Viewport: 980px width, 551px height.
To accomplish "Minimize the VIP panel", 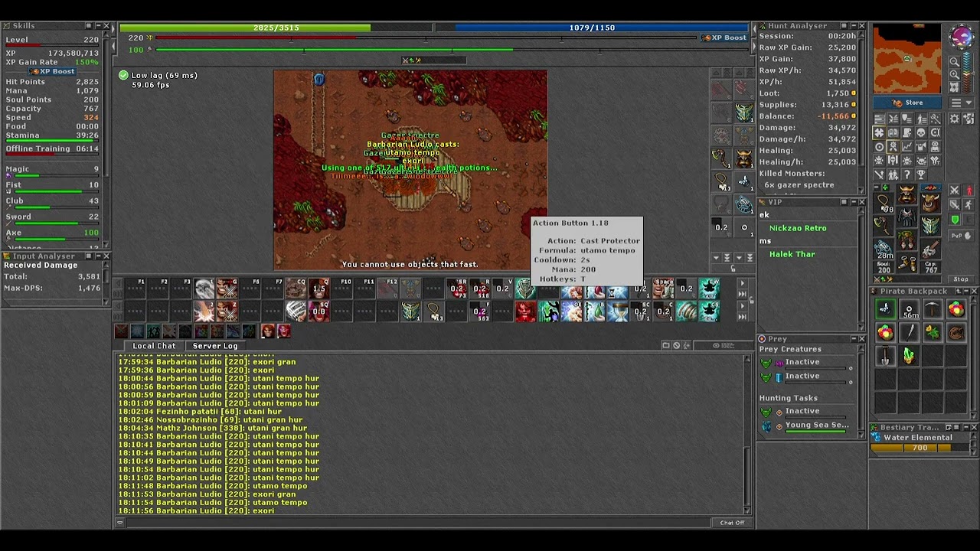I will 853,202.
